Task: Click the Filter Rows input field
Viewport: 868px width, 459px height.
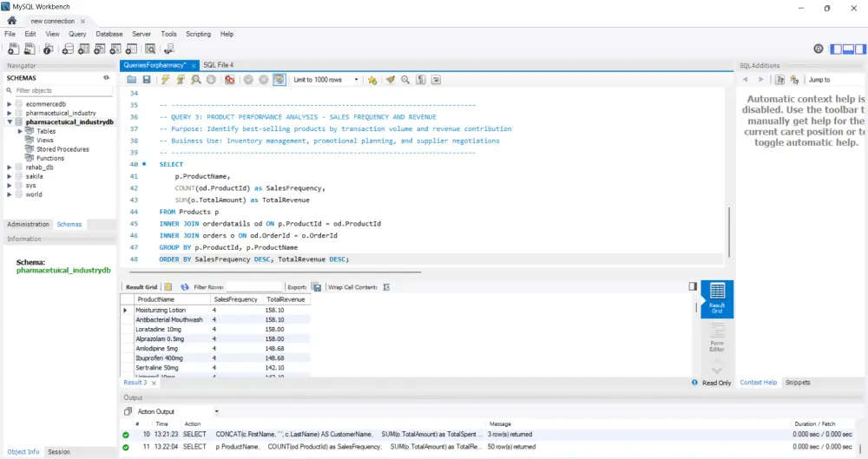Action: [x=254, y=286]
